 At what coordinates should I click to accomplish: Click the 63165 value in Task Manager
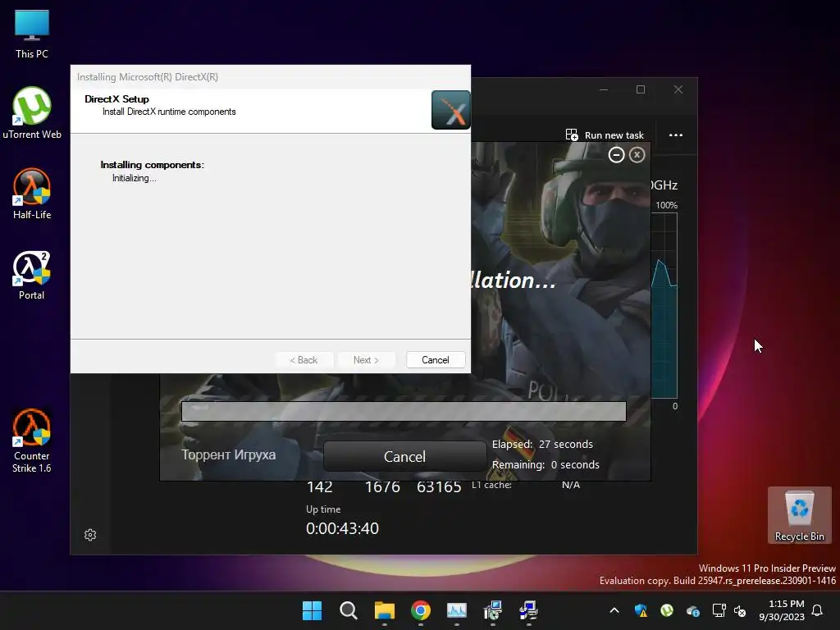[439, 487]
